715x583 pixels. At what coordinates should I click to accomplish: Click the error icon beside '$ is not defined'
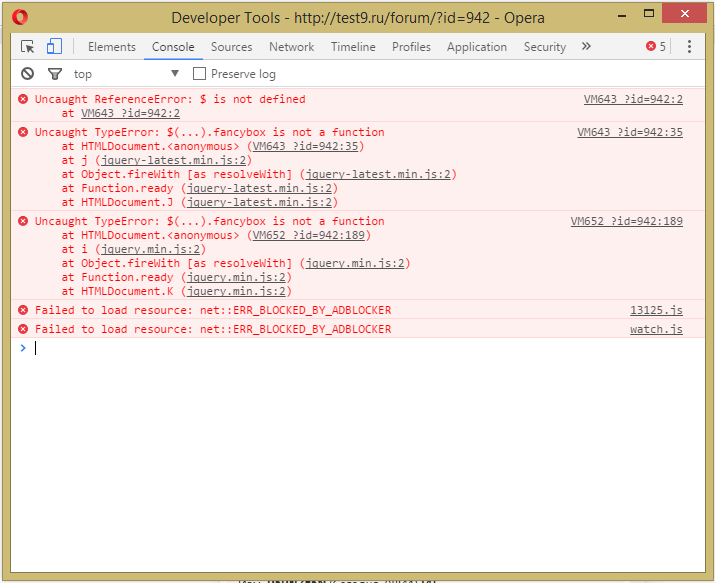23,100
